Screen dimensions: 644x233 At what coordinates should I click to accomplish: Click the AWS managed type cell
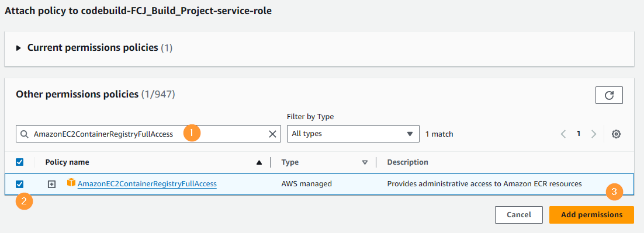(306, 184)
